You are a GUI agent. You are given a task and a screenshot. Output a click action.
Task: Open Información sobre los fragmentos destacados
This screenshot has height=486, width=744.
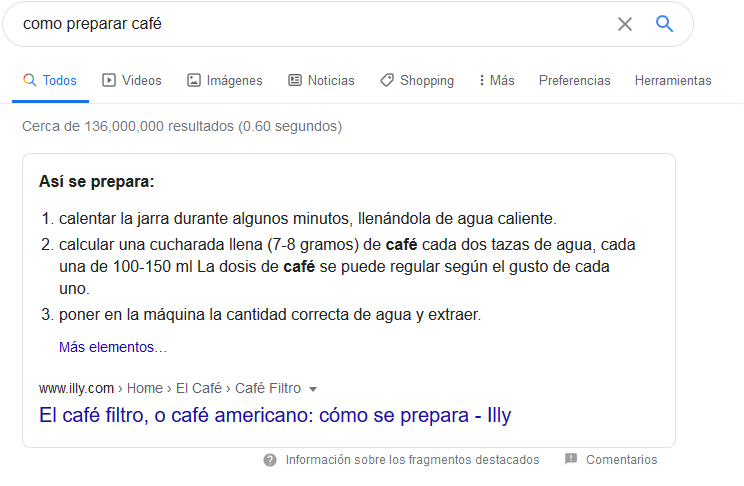(412, 460)
